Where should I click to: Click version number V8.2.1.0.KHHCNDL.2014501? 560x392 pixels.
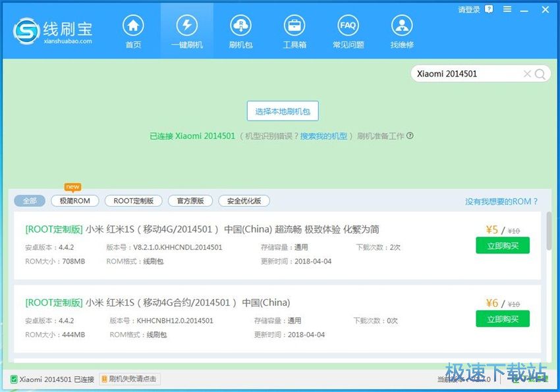click(177, 247)
